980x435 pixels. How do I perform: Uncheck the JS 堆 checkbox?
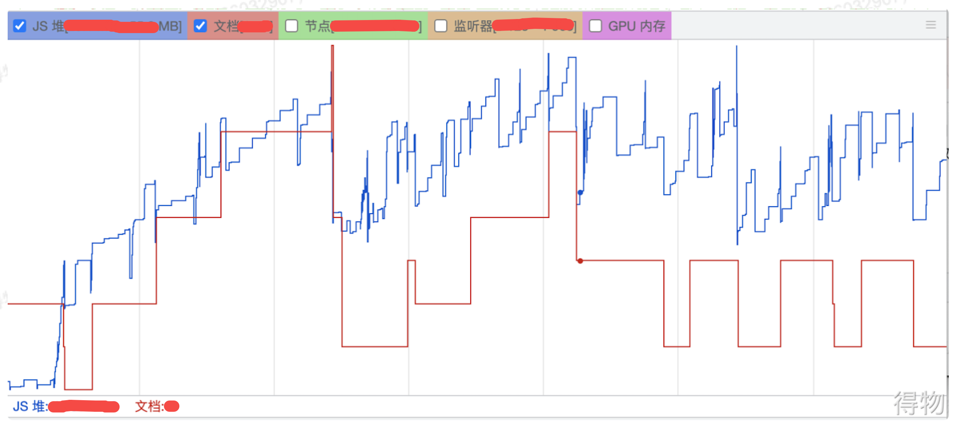19,26
